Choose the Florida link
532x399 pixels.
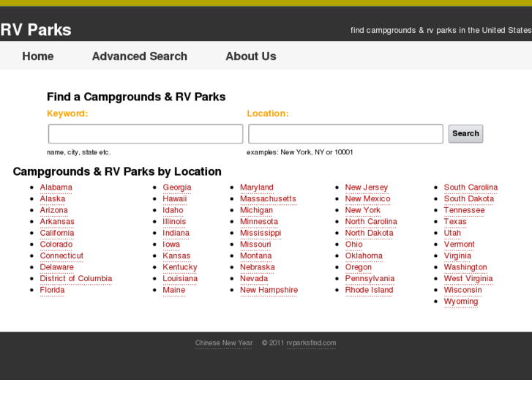click(52, 290)
